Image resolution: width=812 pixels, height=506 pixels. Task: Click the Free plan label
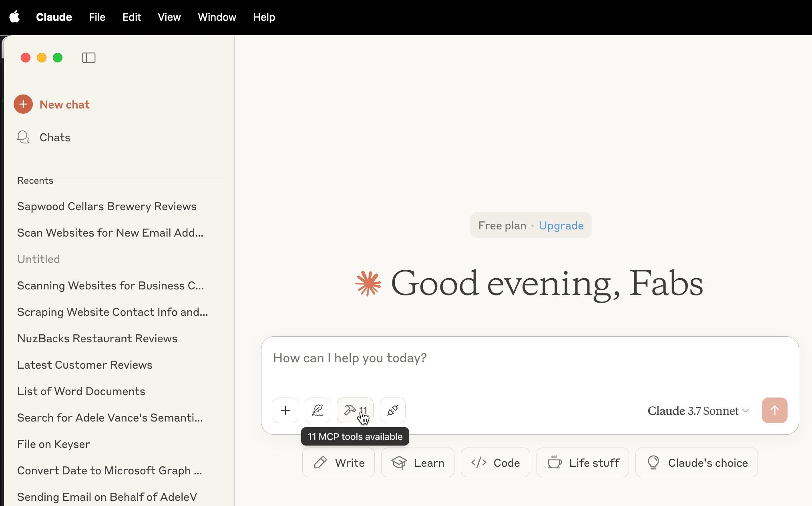(x=502, y=225)
